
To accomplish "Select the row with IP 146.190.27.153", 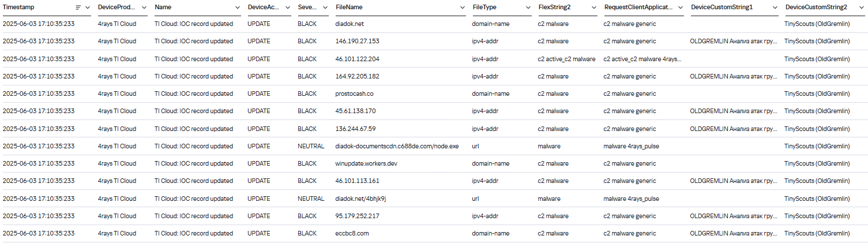I will pos(357,42).
